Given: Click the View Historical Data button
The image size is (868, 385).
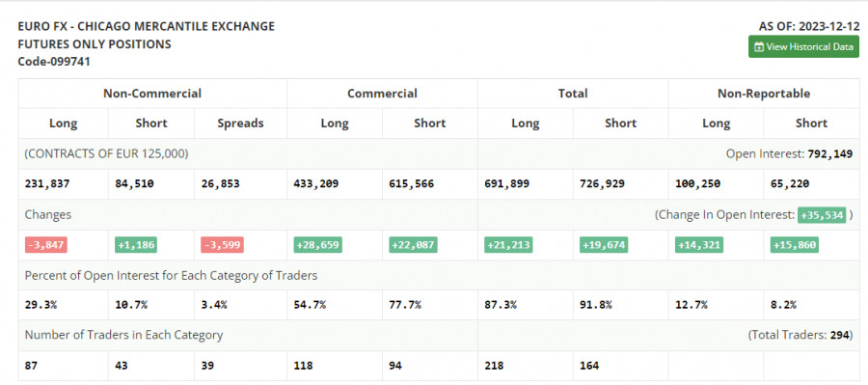Looking at the screenshot, I should (803, 47).
